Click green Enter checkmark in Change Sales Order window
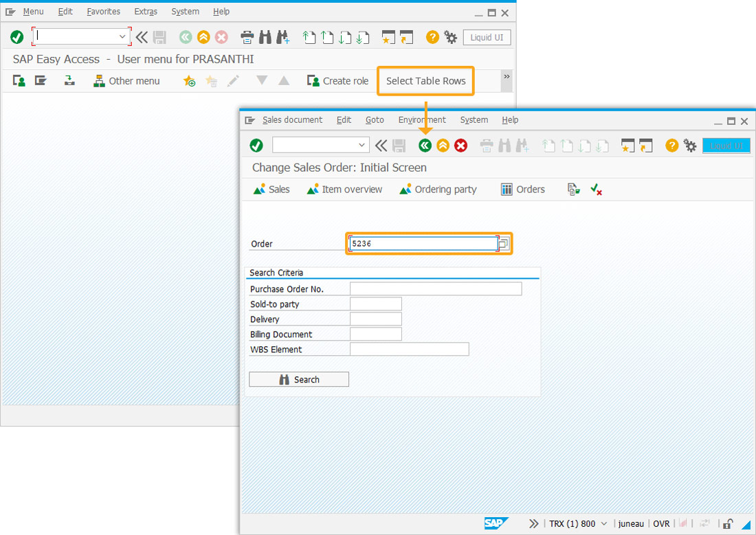756x535 pixels. (x=256, y=145)
